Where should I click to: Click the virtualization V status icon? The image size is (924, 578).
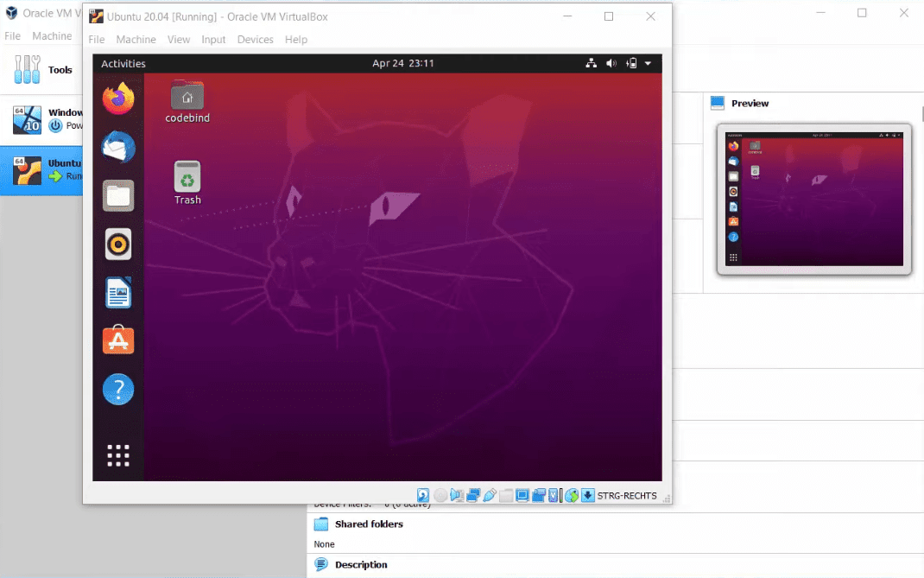coord(554,495)
